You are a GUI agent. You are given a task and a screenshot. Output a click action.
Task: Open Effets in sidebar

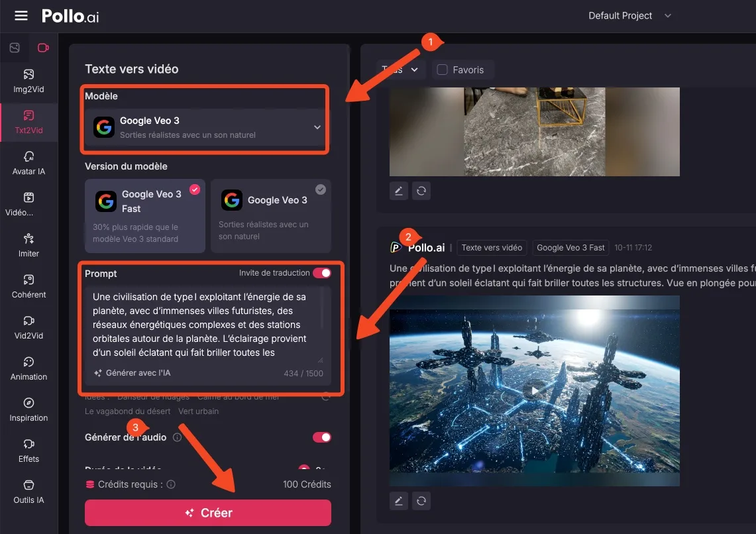(28, 451)
